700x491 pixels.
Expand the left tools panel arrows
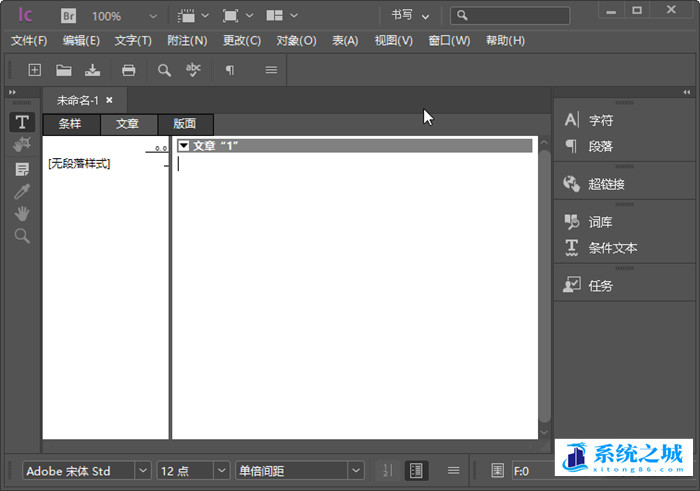(12, 92)
